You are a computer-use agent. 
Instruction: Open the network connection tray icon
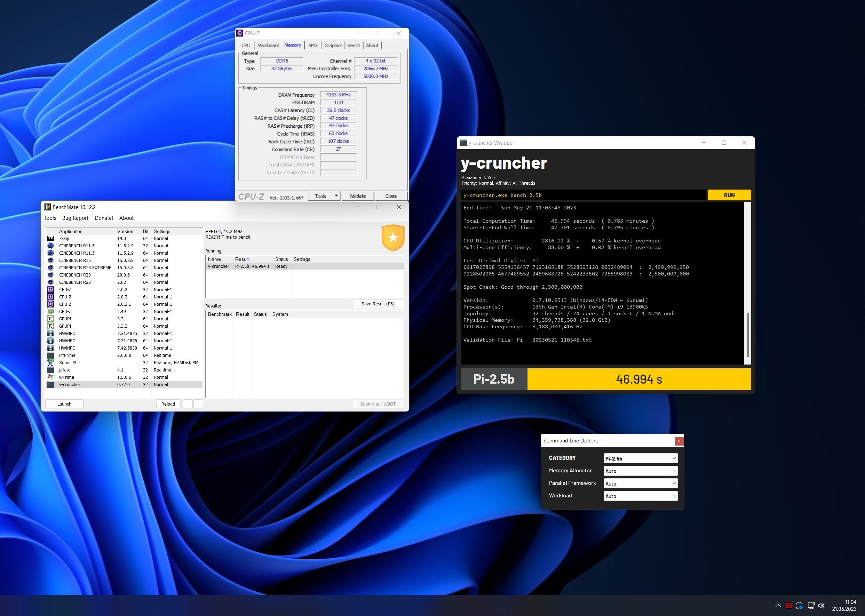tap(811, 606)
